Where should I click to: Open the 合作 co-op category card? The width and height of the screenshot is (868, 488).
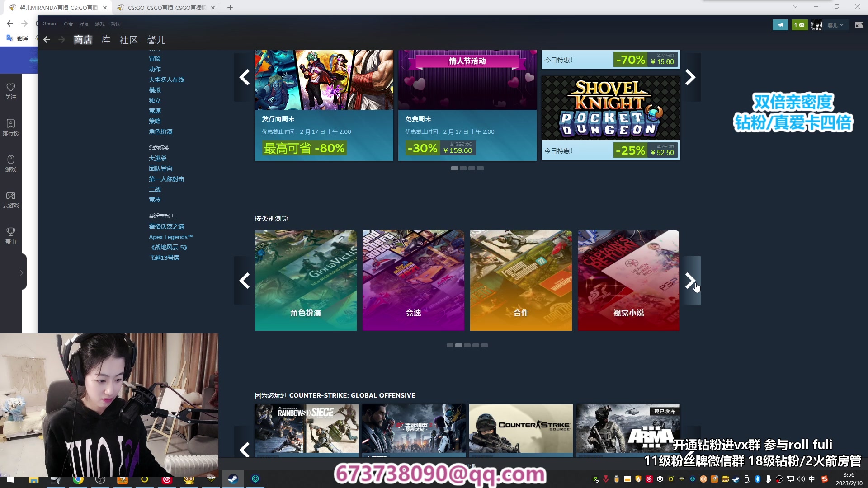pyautogui.click(x=521, y=280)
